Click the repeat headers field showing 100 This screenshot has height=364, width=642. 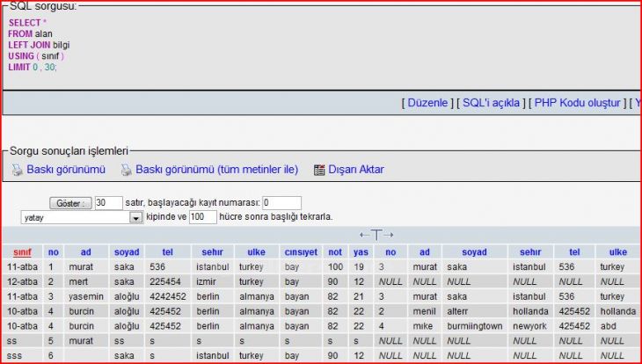(202, 217)
